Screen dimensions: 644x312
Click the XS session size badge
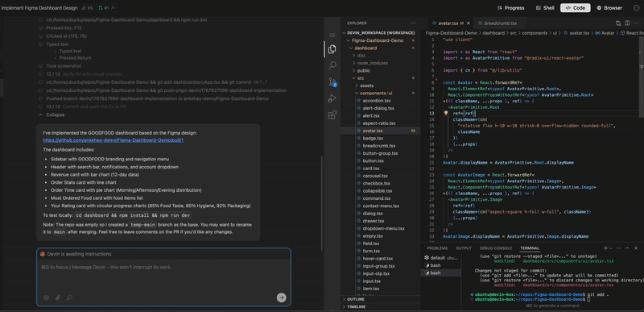(87, 8)
